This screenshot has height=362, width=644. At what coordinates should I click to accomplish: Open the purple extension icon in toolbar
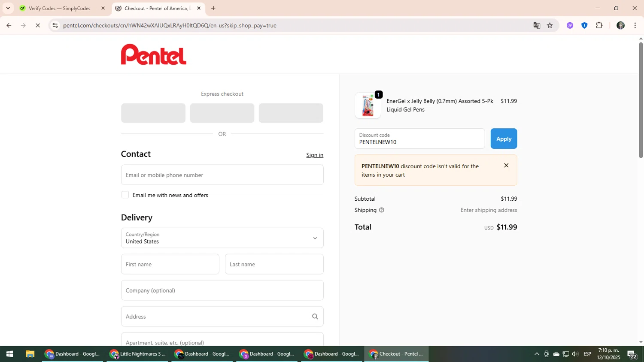570,25
